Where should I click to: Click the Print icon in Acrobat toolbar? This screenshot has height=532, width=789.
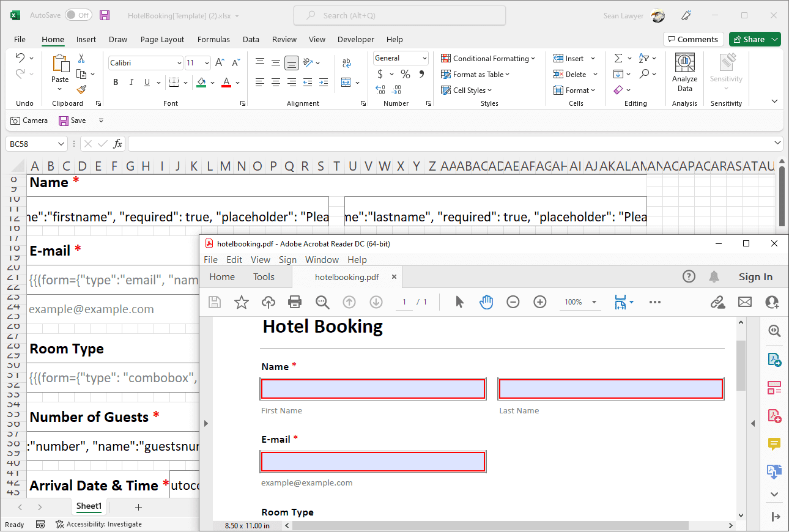point(295,301)
